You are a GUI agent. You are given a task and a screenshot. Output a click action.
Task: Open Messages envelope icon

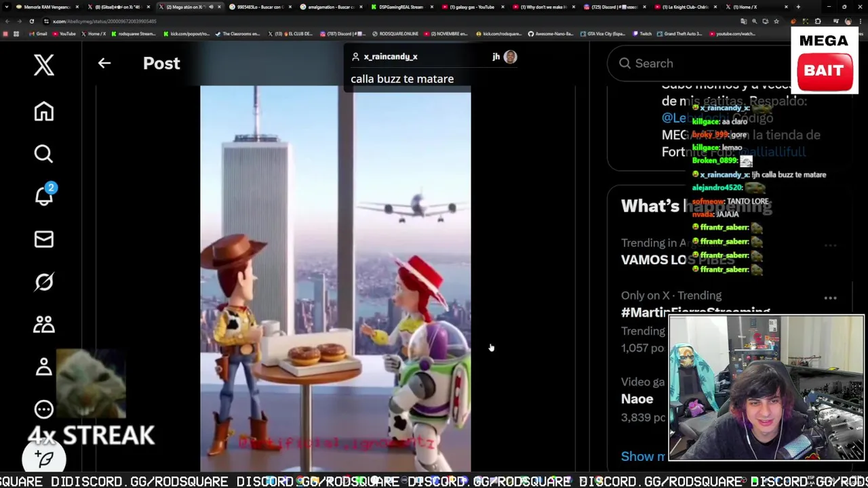(x=44, y=239)
